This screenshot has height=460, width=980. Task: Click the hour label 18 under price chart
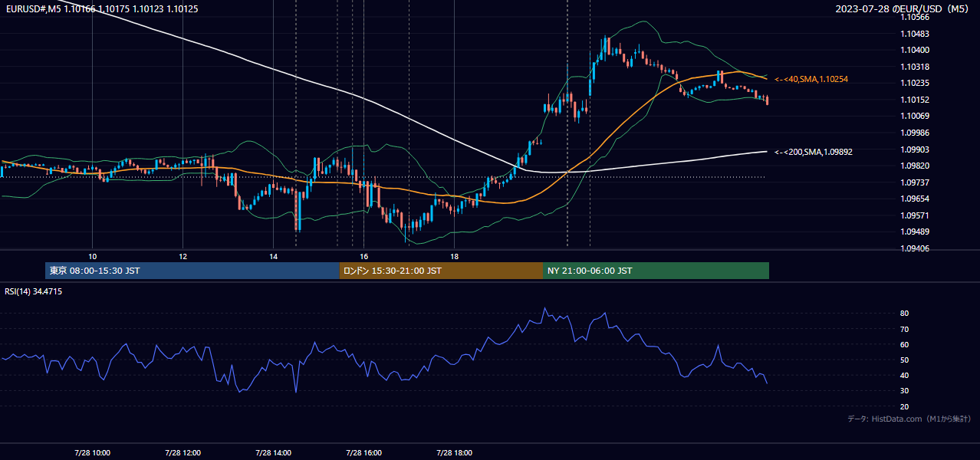point(454,256)
